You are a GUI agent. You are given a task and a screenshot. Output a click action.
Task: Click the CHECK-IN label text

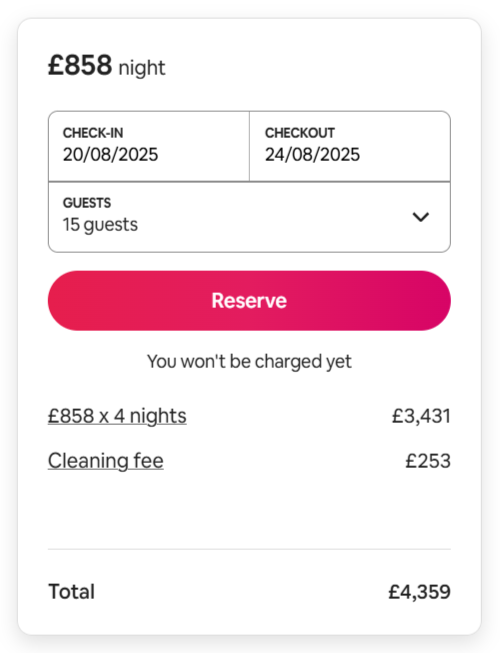[x=93, y=133]
